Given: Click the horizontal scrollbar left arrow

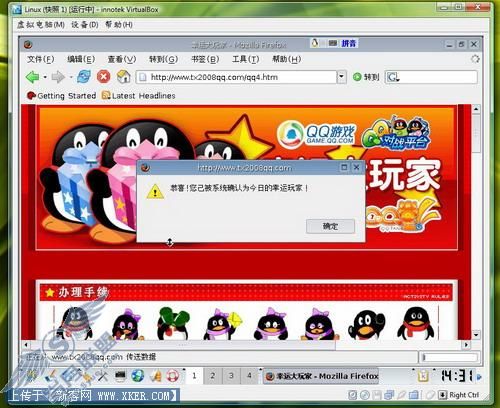Looking at the screenshot, I should click(x=26, y=344).
